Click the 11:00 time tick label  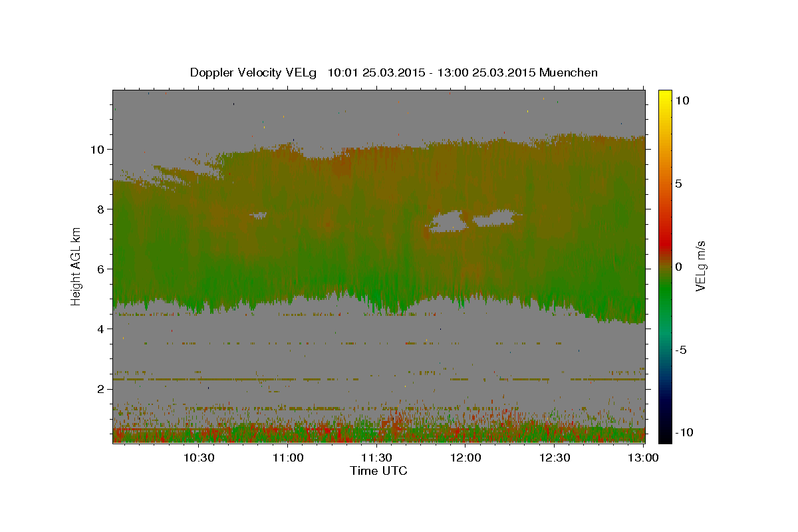[x=288, y=458]
